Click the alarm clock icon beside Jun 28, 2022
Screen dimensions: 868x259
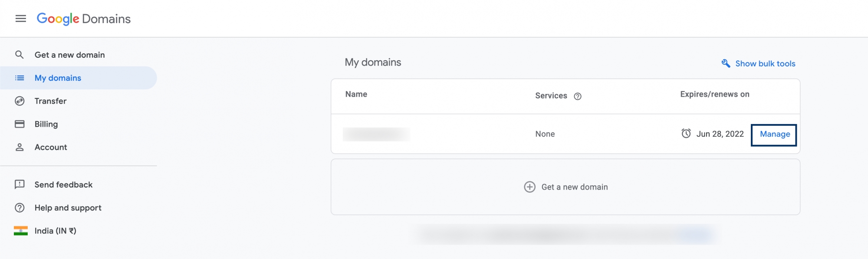[686, 134]
